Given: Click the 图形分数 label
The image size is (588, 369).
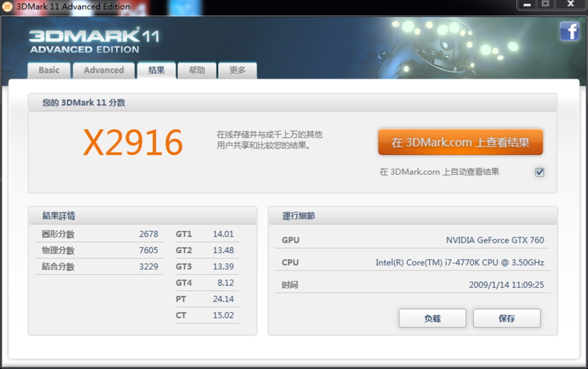Looking at the screenshot, I should [58, 234].
